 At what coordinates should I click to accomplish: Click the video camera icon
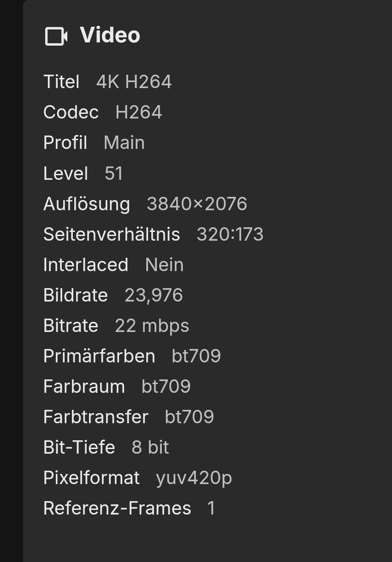pyautogui.click(x=56, y=36)
